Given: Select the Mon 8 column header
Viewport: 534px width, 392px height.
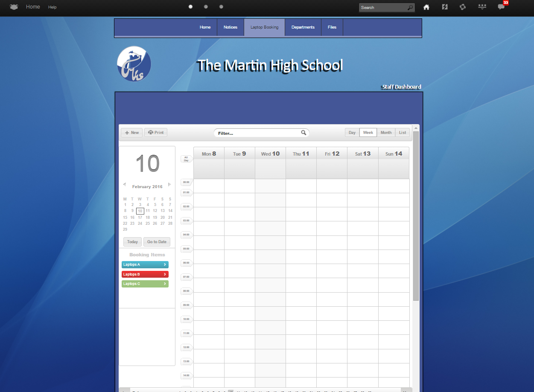Looking at the screenshot, I should [209, 154].
